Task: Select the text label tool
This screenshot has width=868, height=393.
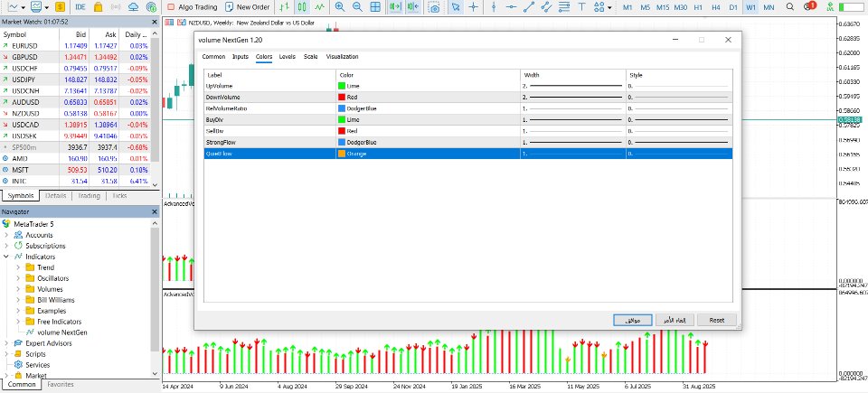Action: pos(581,7)
